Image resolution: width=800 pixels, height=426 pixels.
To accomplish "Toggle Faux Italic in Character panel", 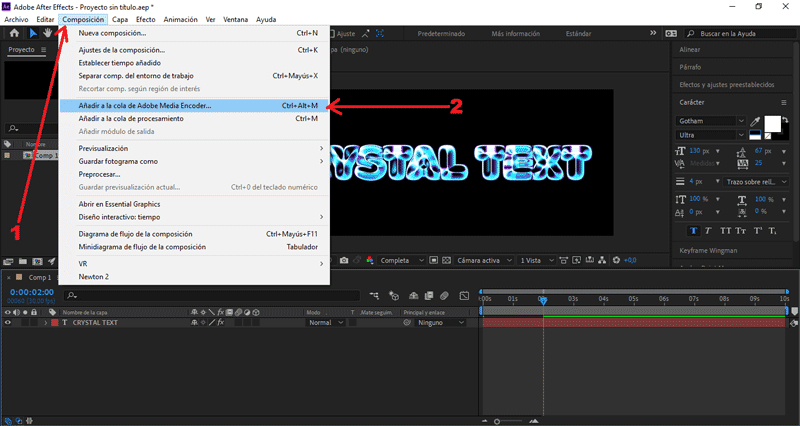I will pyautogui.click(x=708, y=231).
